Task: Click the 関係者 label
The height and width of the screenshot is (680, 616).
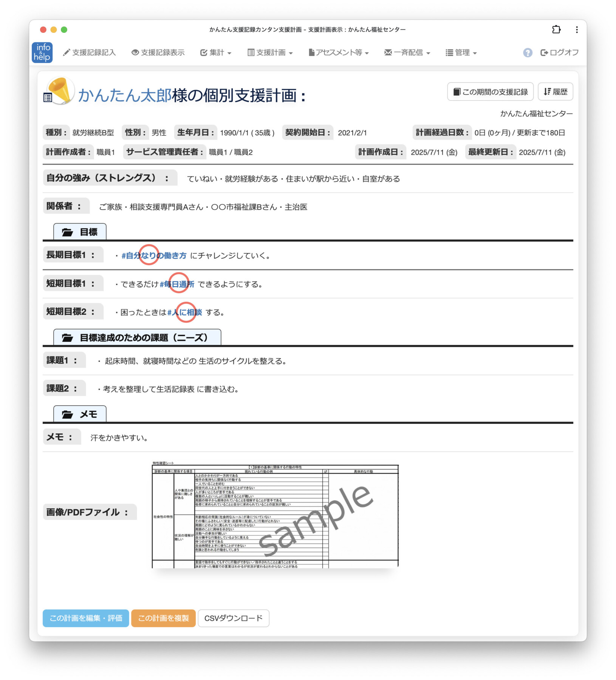Action: coord(66,206)
